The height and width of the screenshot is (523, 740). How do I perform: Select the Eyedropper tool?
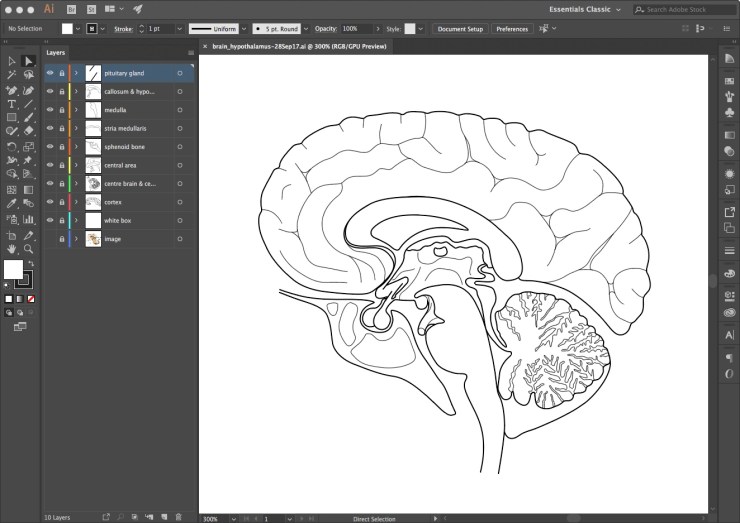click(x=12, y=204)
